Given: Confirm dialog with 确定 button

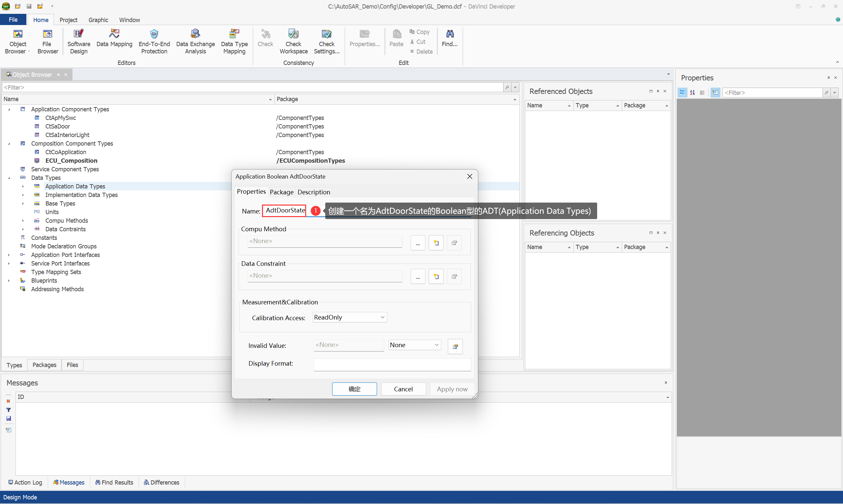Looking at the screenshot, I should click(x=354, y=389).
